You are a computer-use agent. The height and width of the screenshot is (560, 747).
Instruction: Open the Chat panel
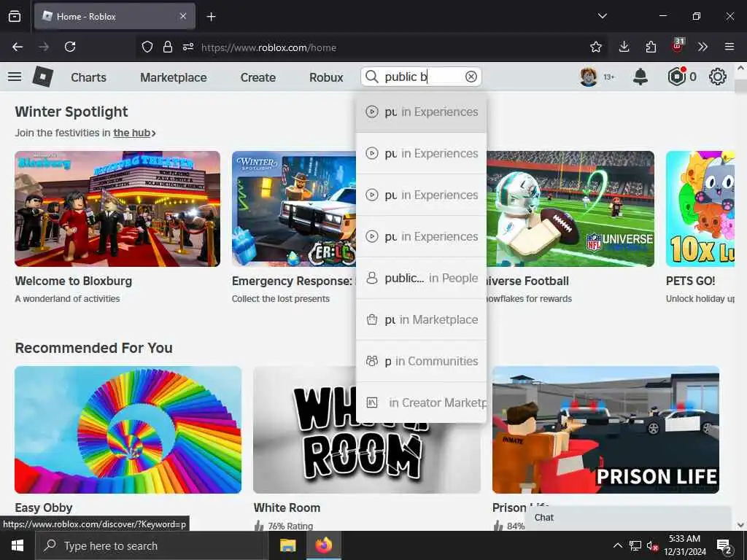pyautogui.click(x=628, y=518)
